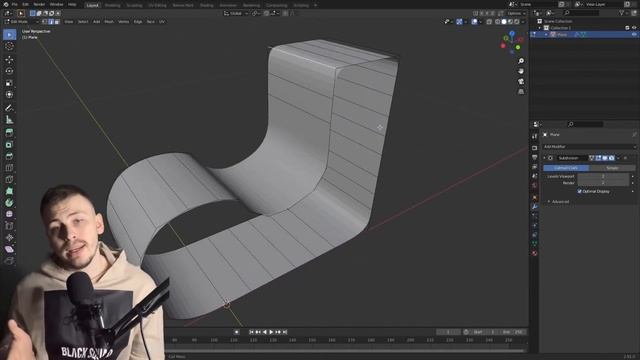640x360 pixels.
Task: Select the Annotate tool
Action: [x=9, y=108]
